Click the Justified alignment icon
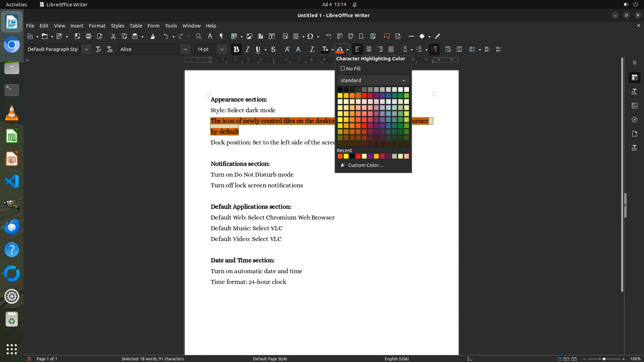 pos(391,49)
